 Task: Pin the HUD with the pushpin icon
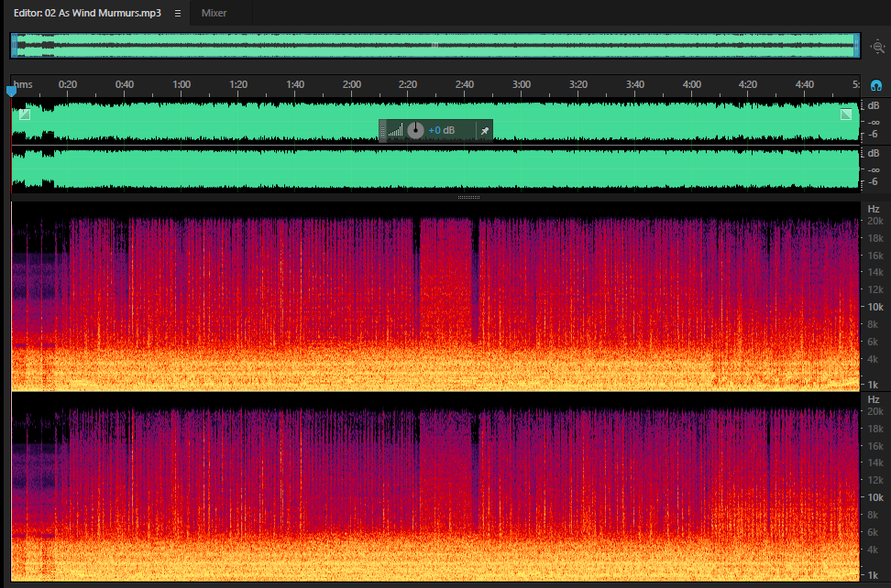pos(485,131)
